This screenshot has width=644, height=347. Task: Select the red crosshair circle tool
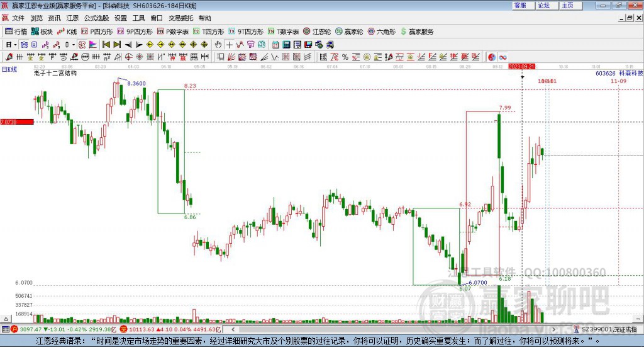(x=128, y=57)
